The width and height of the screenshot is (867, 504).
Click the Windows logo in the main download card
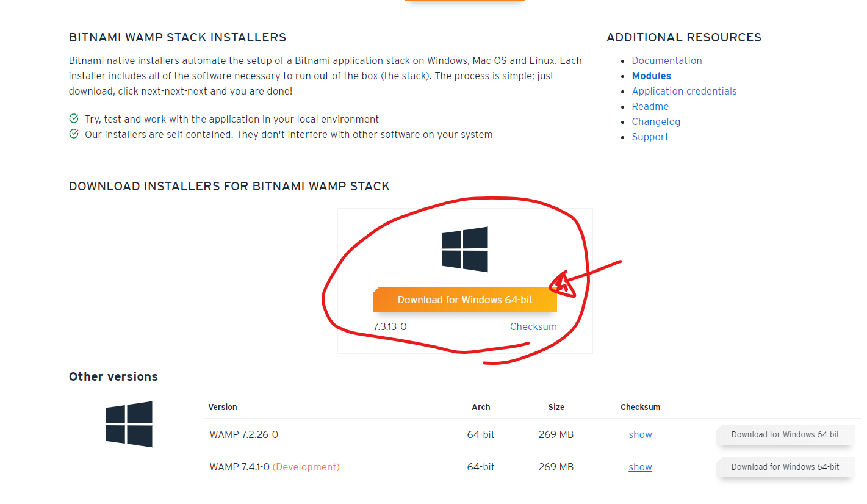pos(465,249)
